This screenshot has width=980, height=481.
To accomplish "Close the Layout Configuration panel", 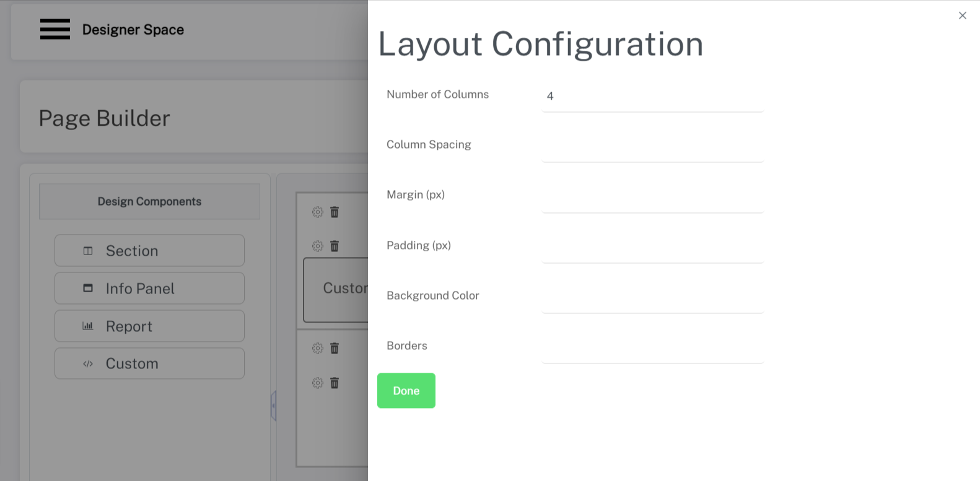I will tap(962, 15).
